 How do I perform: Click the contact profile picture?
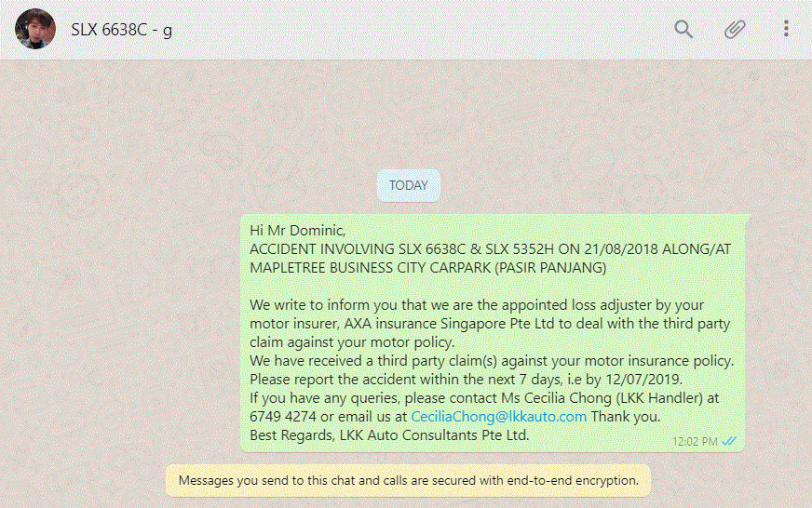tap(36, 29)
